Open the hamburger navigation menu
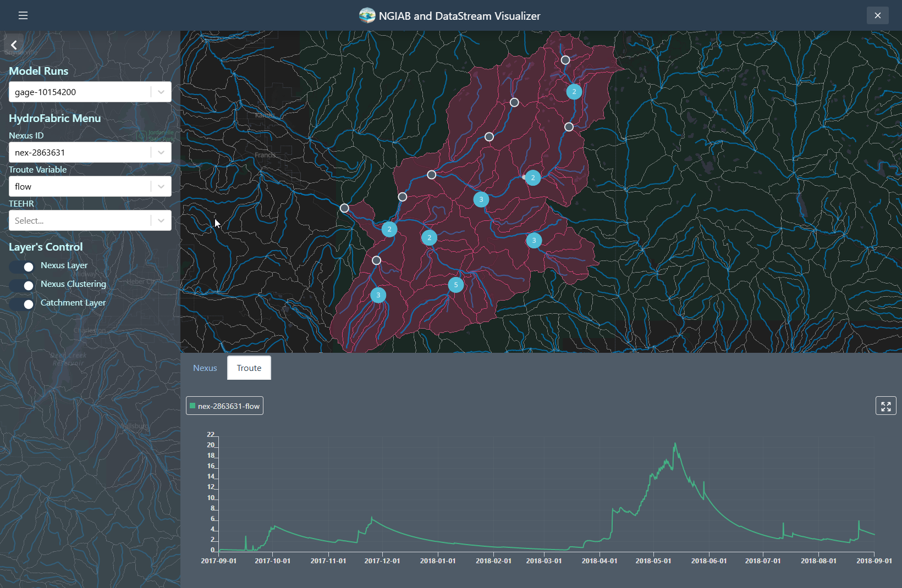The height and width of the screenshot is (588, 902). 23,15
